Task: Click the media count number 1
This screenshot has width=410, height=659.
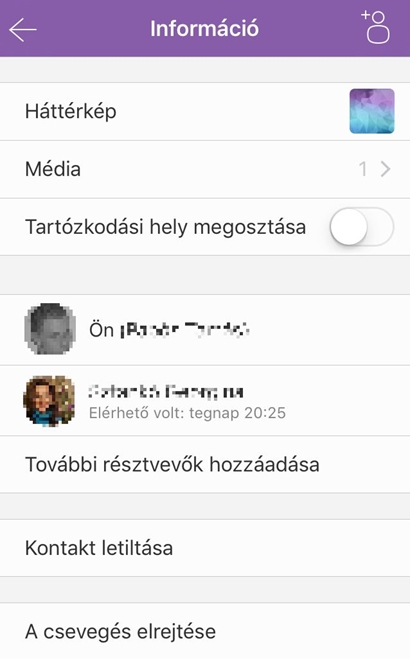Action: point(363,169)
